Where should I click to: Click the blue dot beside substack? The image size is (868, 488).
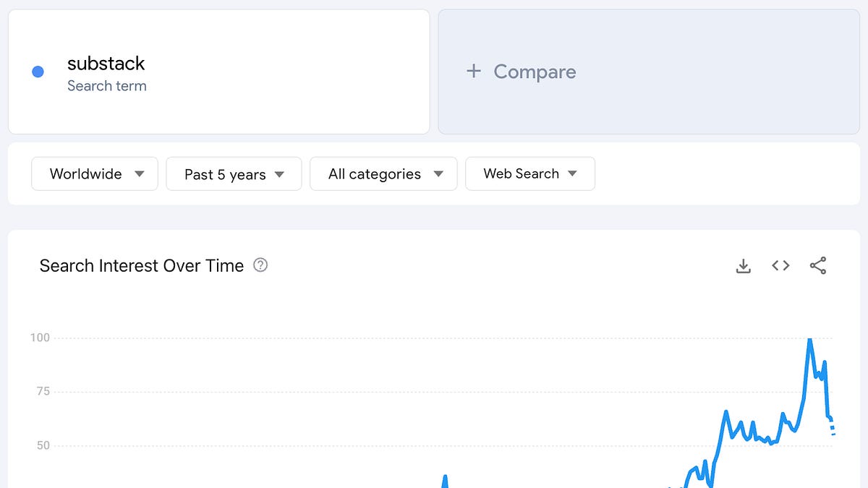(38, 71)
